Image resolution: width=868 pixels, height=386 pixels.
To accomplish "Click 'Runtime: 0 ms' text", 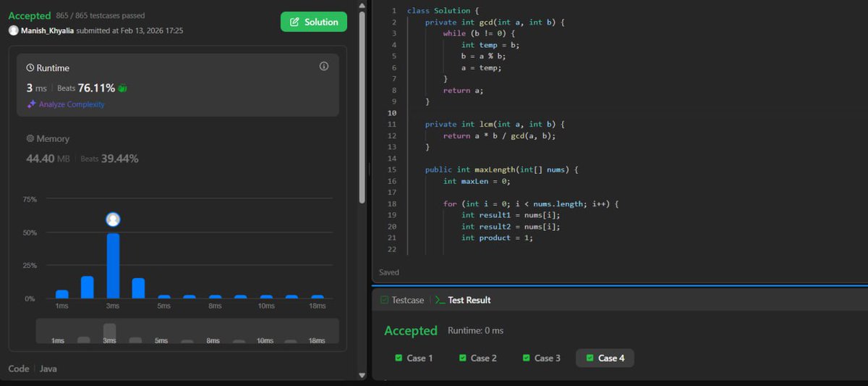I will click(475, 330).
